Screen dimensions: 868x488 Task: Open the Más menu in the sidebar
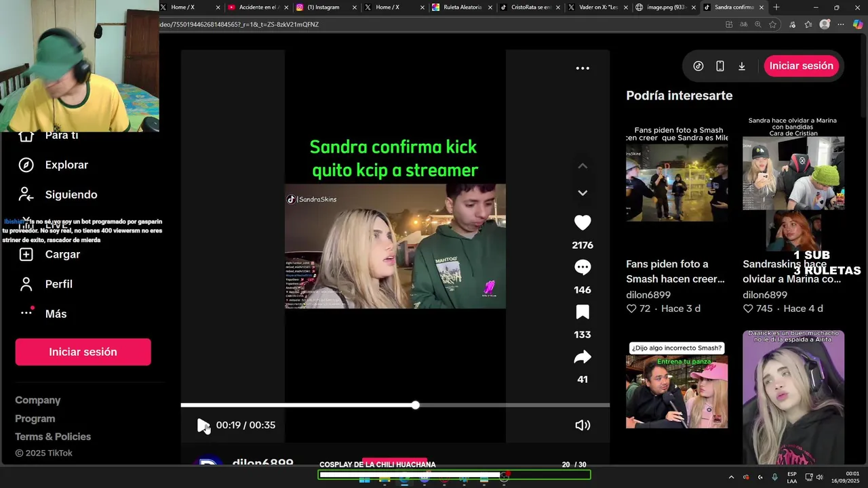56,314
